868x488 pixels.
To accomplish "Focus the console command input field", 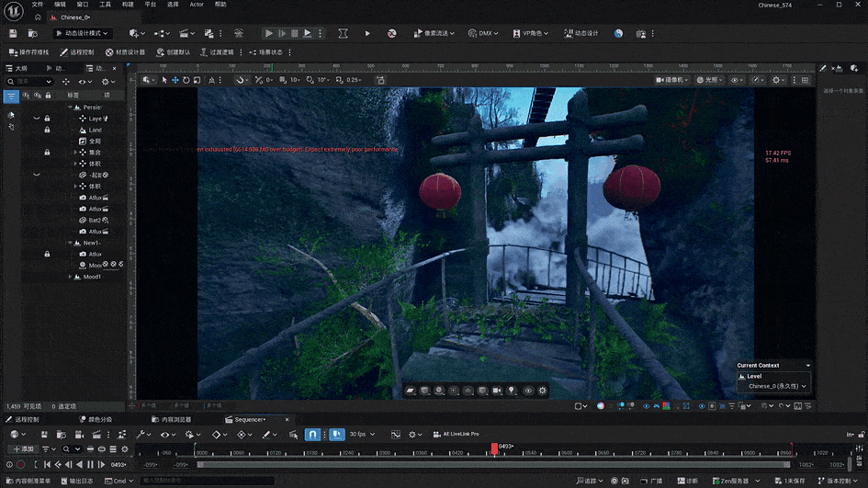I will pos(207,481).
